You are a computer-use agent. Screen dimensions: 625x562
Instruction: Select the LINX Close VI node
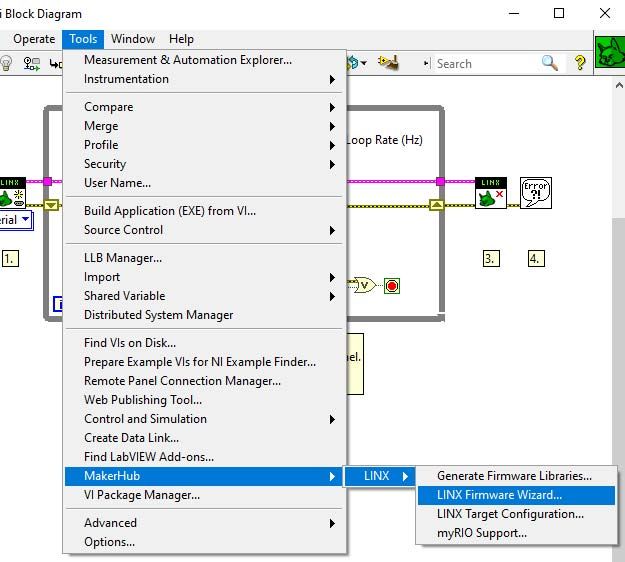(x=491, y=193)
